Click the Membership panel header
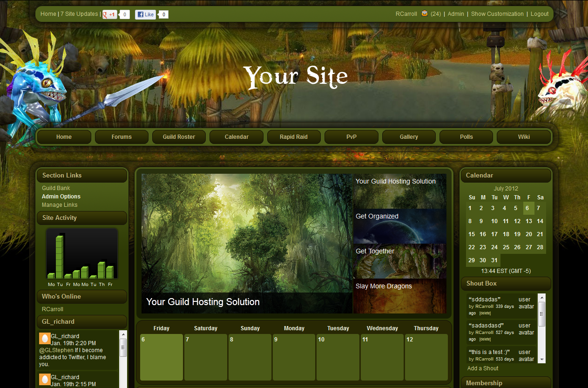588x388 pixels. [506, 383]
